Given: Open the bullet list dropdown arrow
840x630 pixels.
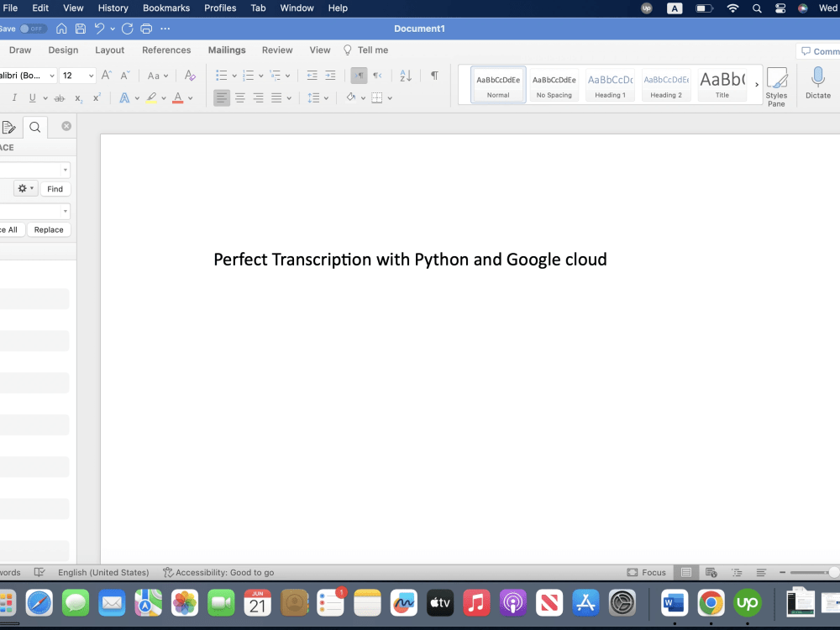Looking at the screenshot, I should [x=234, y=76].
